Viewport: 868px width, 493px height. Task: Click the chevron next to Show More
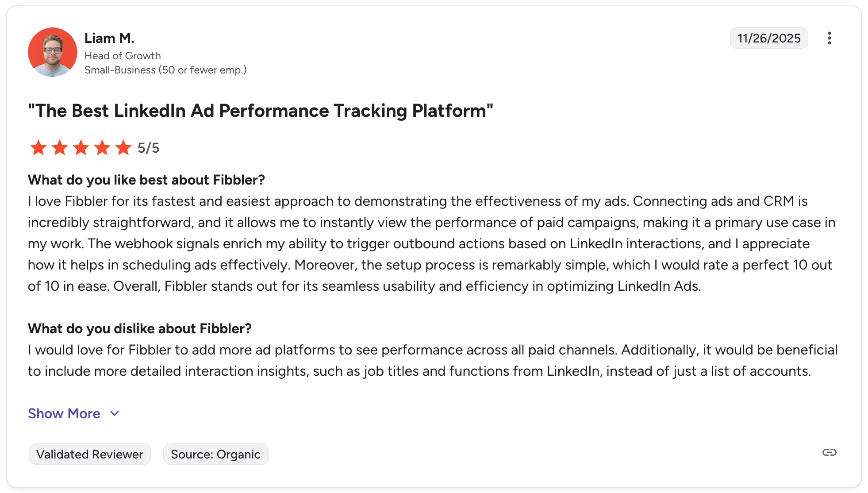[x=115, y=413]
